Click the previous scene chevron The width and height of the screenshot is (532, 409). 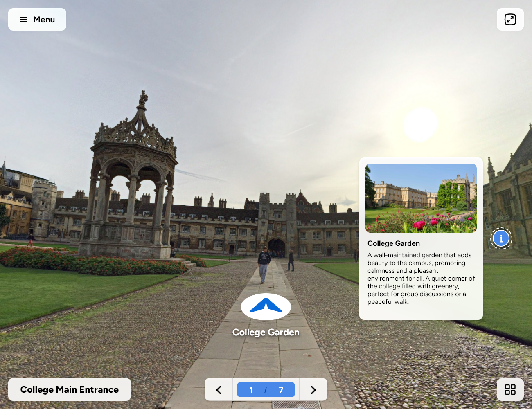(x=218, y=389)
